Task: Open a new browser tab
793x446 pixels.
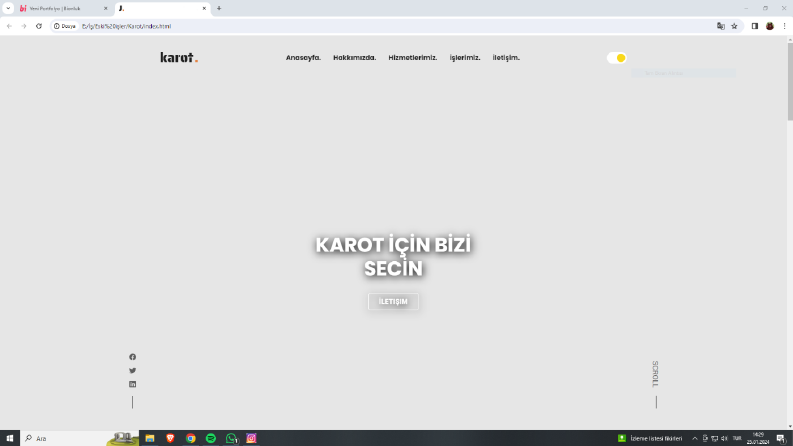Action: [219, 9]
